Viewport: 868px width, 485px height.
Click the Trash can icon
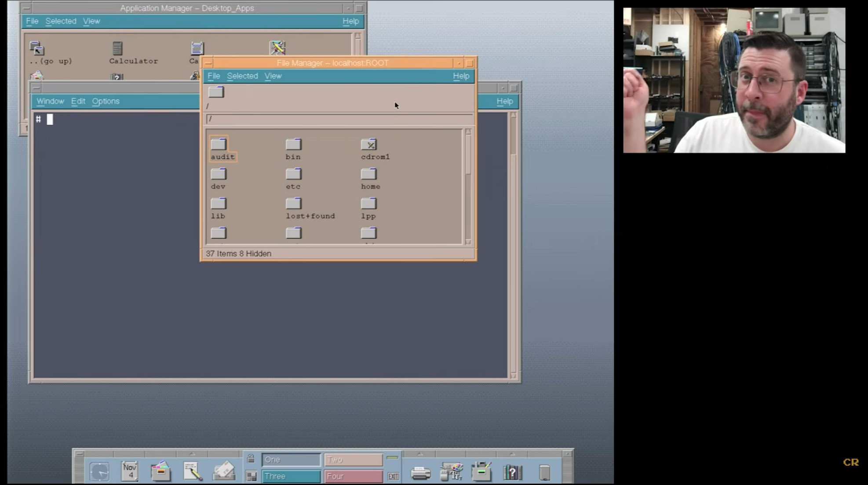click(544, 473)
